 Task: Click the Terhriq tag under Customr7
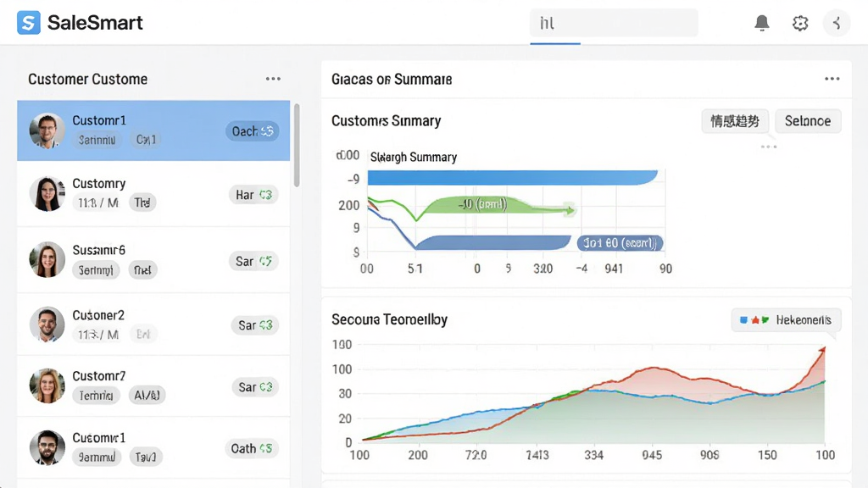[x=97, y=396]
